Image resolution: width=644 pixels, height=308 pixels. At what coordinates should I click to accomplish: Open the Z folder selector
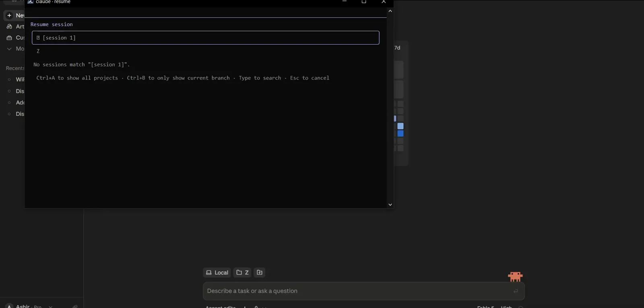(x=242, y=273)
